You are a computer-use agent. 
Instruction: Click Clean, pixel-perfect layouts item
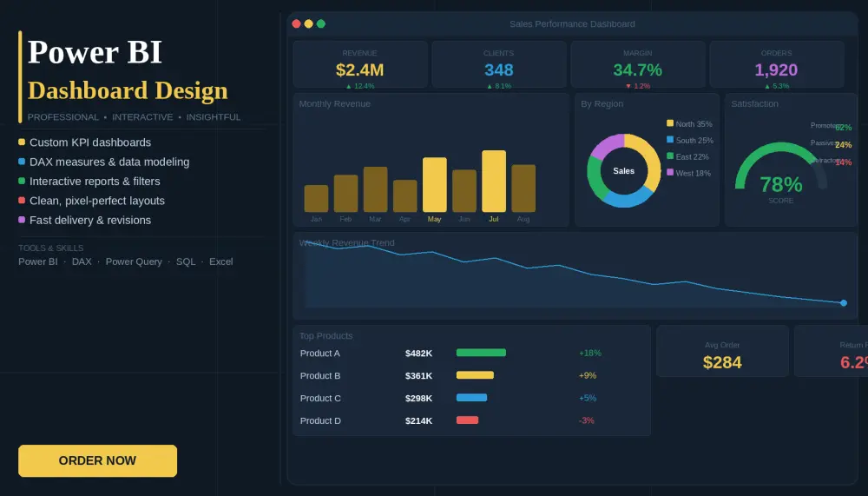click(92, 201)
